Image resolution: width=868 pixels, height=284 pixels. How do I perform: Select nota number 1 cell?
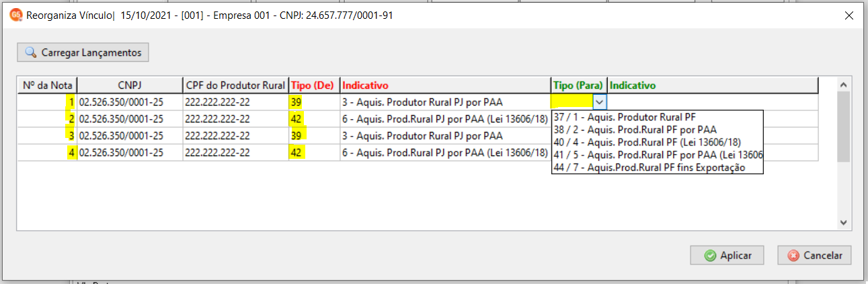[47, 102]
